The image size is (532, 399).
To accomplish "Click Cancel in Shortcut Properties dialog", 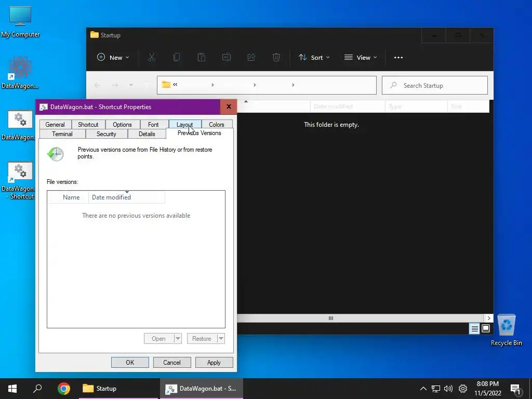I will [172, 362].
